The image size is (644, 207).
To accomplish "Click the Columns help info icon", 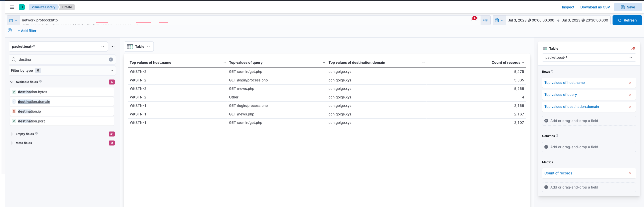I will 557,136.
